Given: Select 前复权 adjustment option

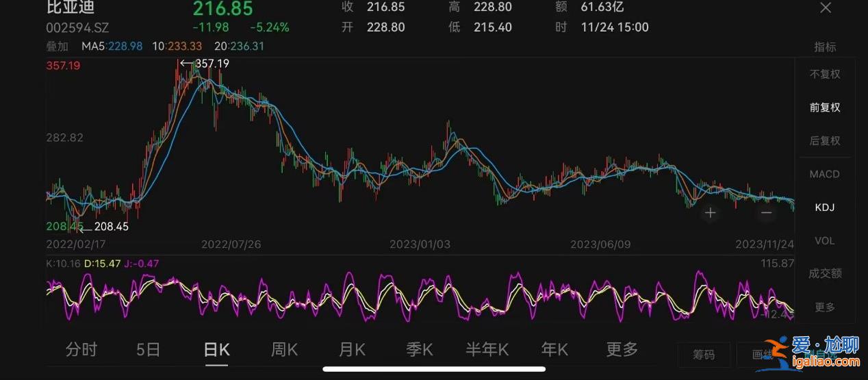Looking at the screenshot, I should pyautogui.click(x=824, y=107).
